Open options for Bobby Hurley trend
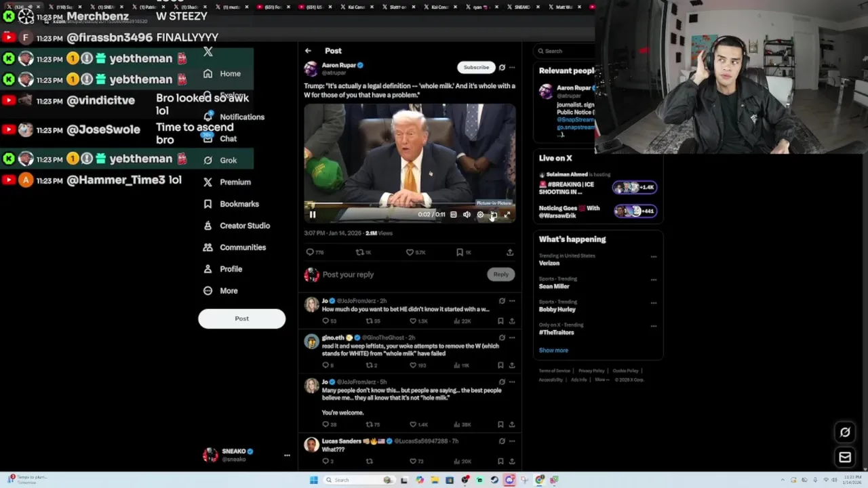The image size is (868, 488). coord(654,302)
